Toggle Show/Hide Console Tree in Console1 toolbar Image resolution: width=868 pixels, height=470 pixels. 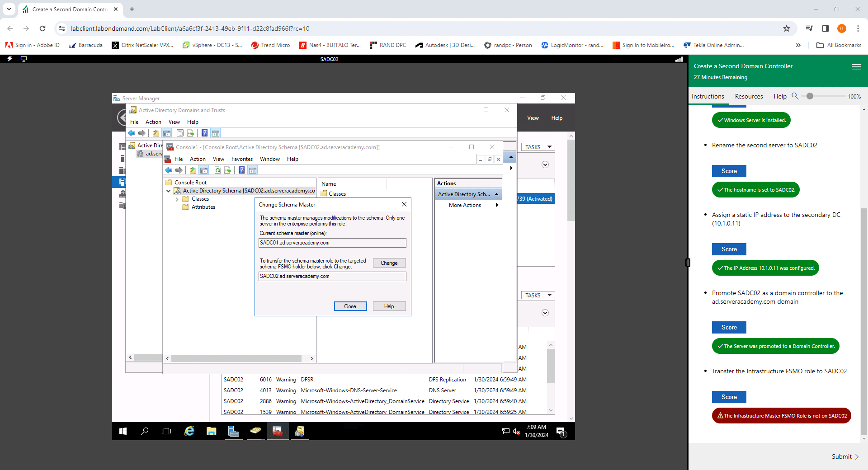coord(204,170)
